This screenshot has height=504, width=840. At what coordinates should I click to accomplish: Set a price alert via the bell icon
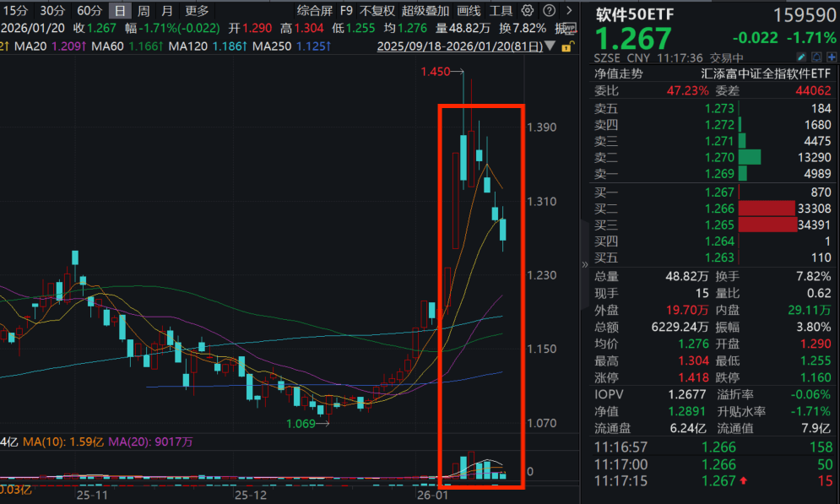point(816,57)
